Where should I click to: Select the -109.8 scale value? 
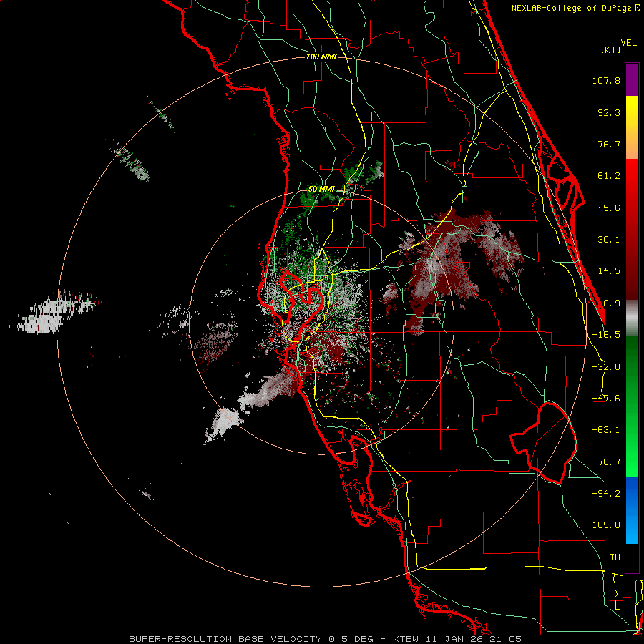[603, 525]
